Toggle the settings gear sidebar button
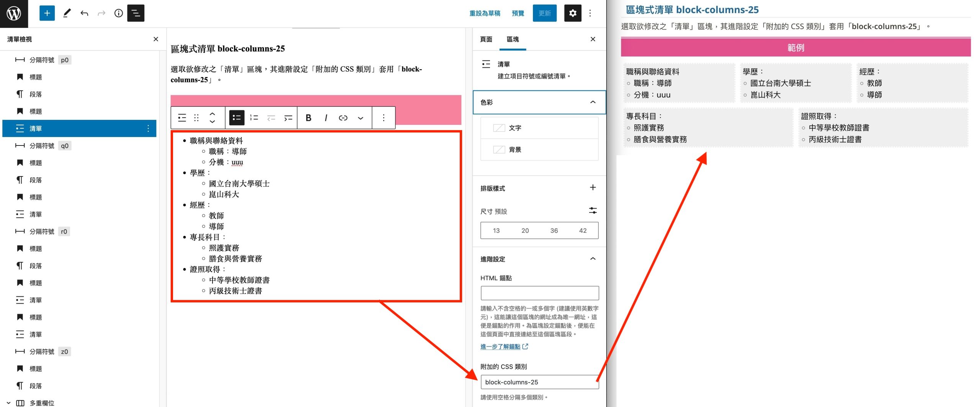The width and height of the screenshot is (980, 407). pyautogui.click(x=572, y=13)
